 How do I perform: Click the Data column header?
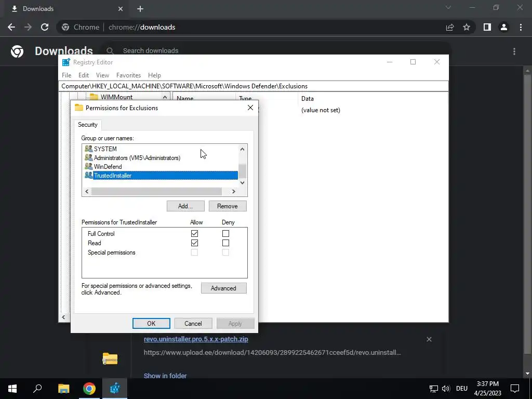coord(308,99)
